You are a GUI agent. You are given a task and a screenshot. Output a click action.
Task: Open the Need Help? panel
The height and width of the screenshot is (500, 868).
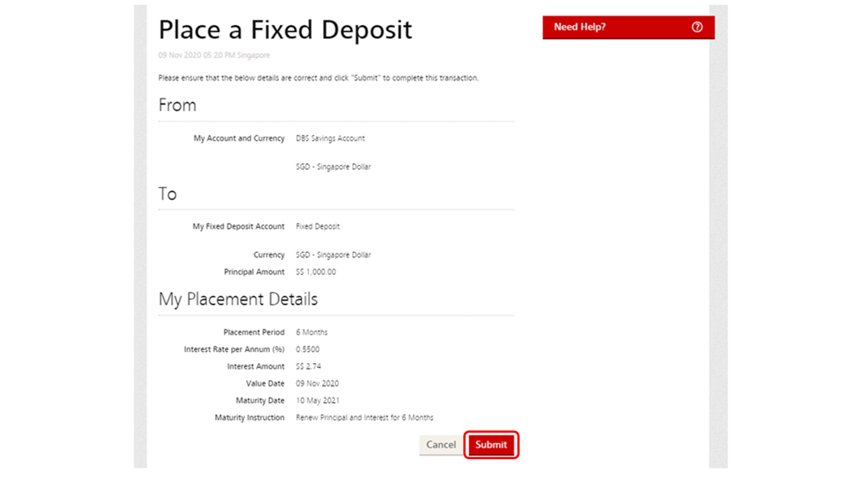628,27
